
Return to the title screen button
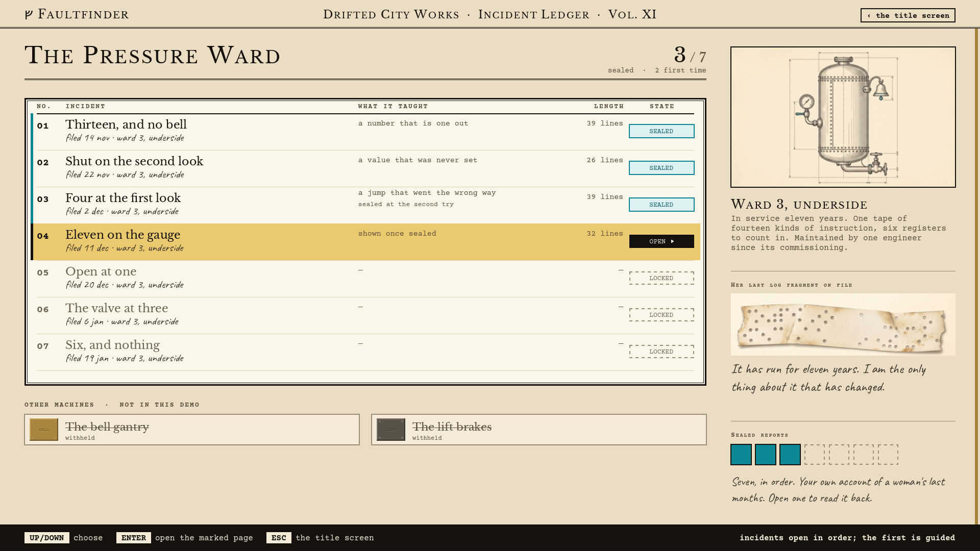click(908, 15)
